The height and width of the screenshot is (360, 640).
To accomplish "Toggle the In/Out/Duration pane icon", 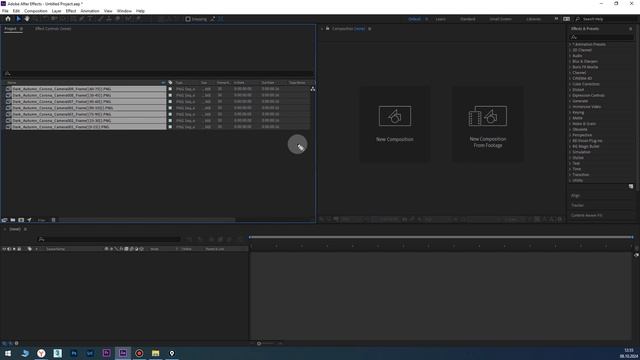I will tap(16, 344).
